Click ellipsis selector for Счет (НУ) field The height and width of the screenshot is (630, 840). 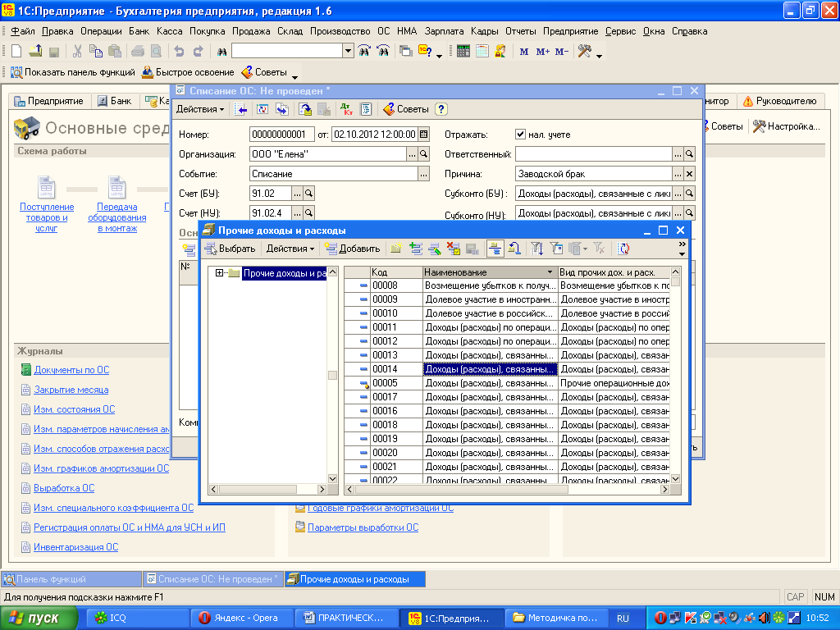(x=297, y=213)
